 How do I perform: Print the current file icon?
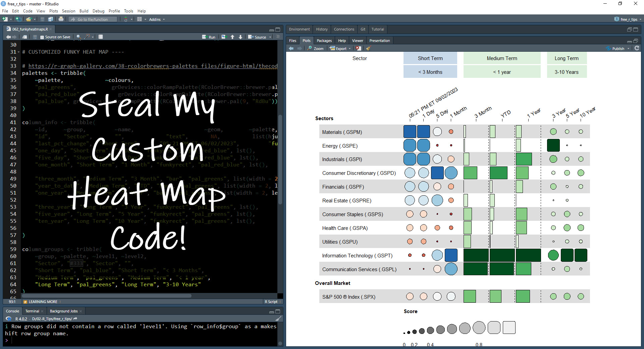tap(61, 19)
